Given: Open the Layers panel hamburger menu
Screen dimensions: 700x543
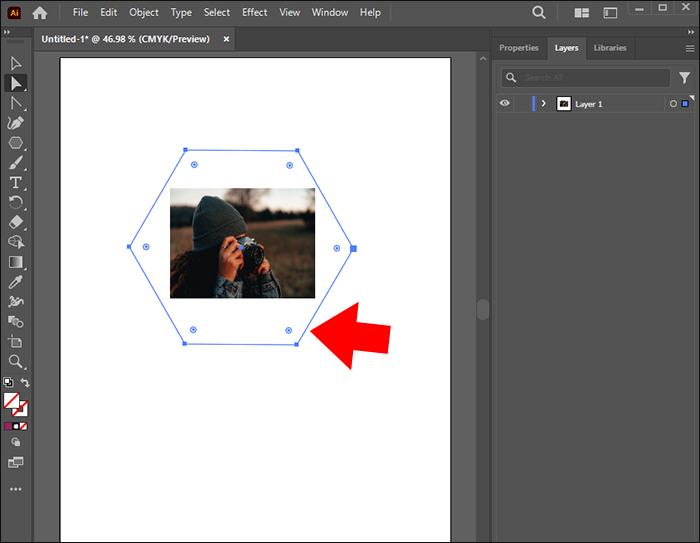Looking at the screenshot, I should (x=689, y=48).
